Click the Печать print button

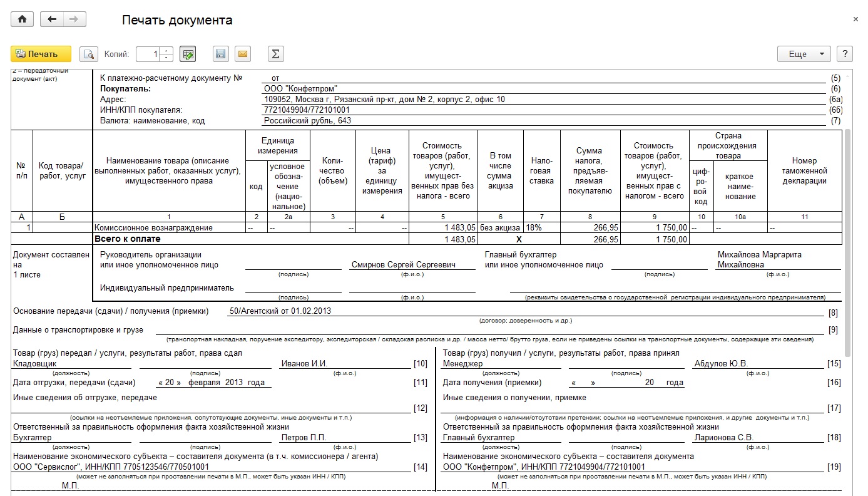click(41, 54)
